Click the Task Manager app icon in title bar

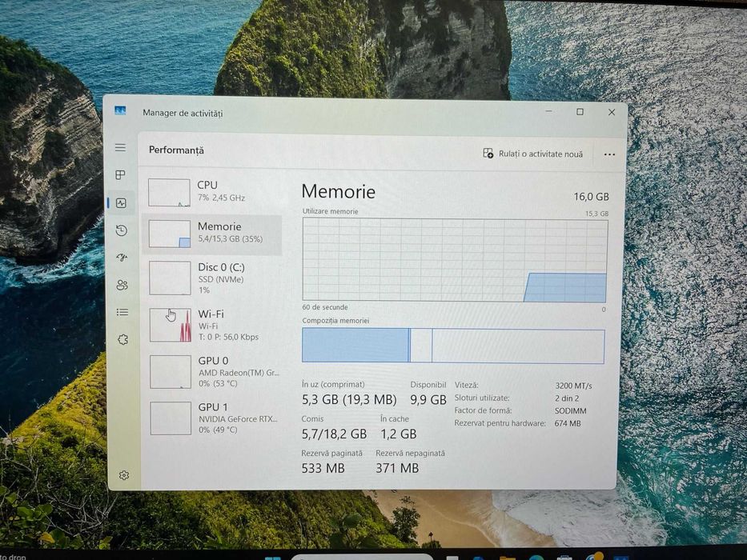(x=120, y=110)
